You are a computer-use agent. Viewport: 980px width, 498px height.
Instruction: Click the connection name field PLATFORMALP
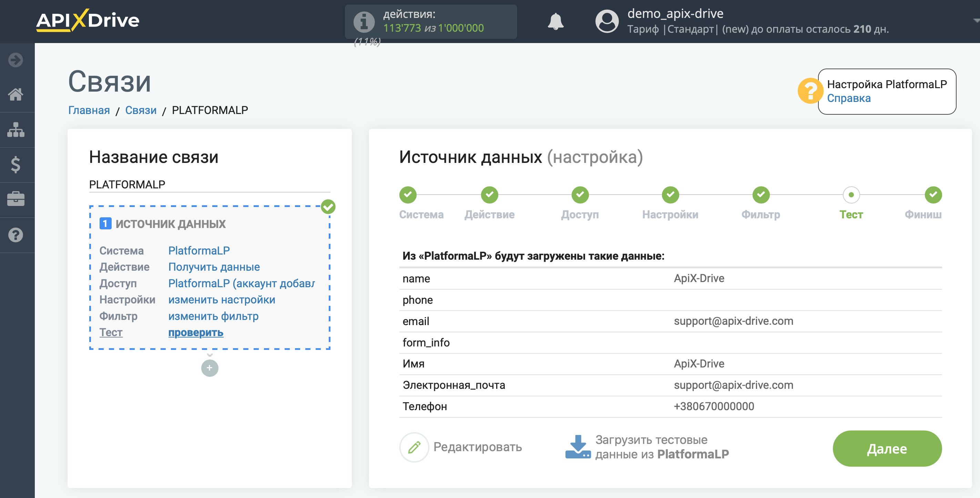click(x=209, y=185)
